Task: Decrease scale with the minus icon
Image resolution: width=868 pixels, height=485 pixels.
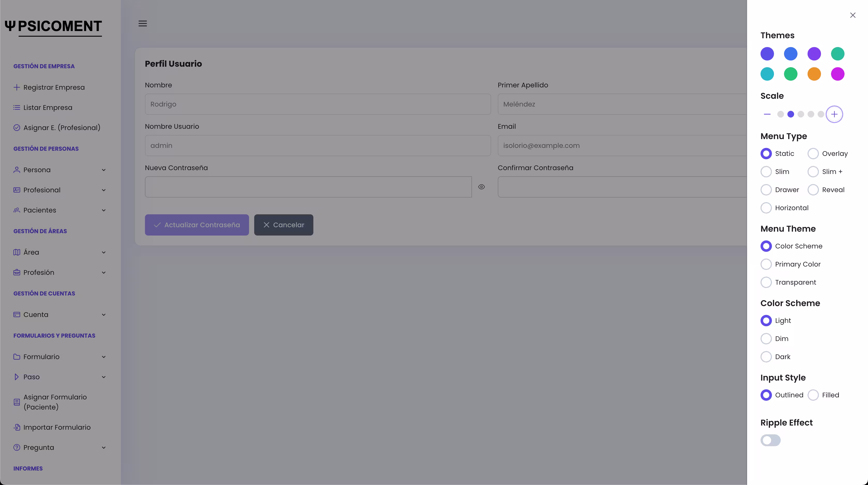Action: 767,114
